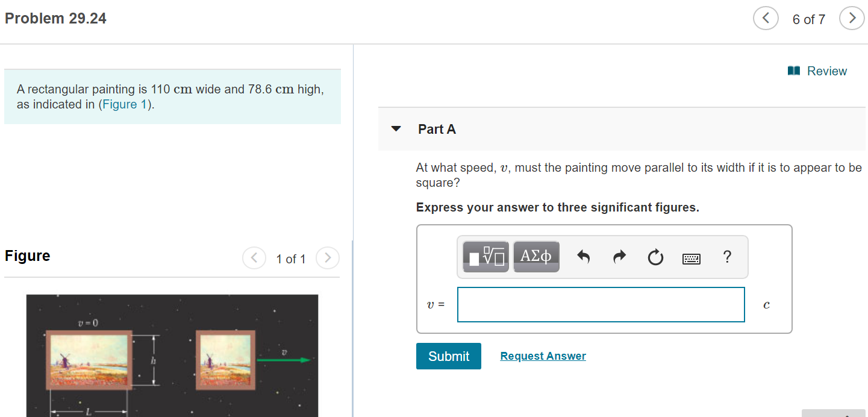The height and width of the screenshot is (417, 868).
Task: Open the Review section
Action: (x=826, y=71)
